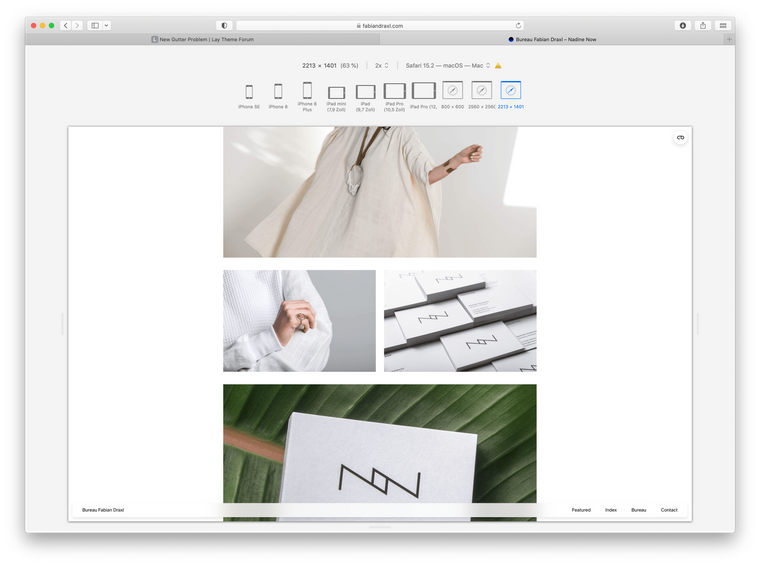760x566 pixels.
Task: Open the 2x pixel ratio dropdown
Action: point(381,65)
